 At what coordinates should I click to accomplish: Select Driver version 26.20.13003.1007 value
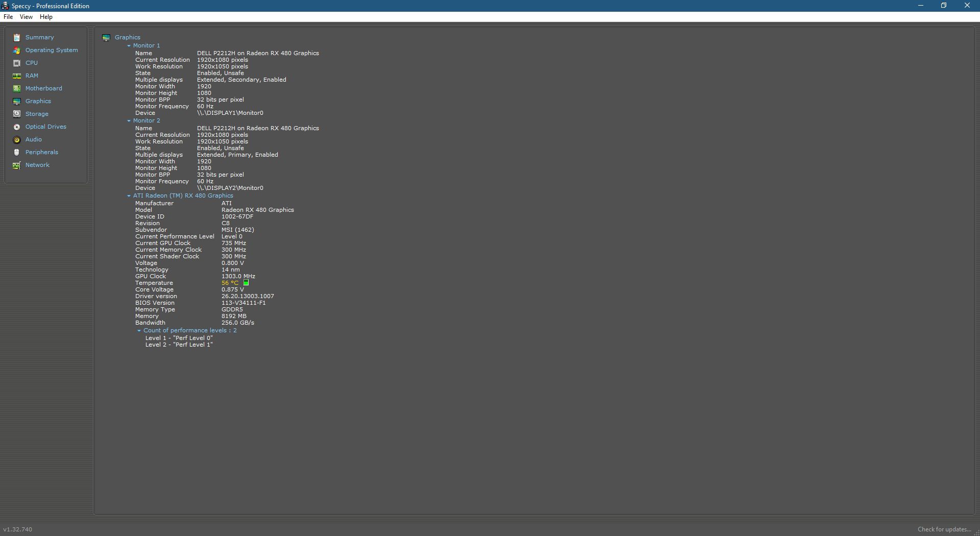[248, 296]
